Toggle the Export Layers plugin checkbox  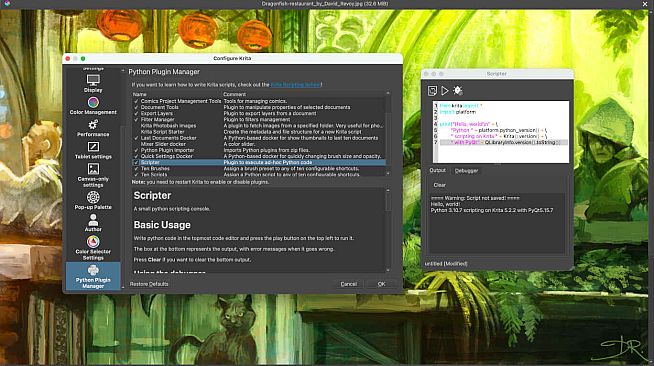136,113
